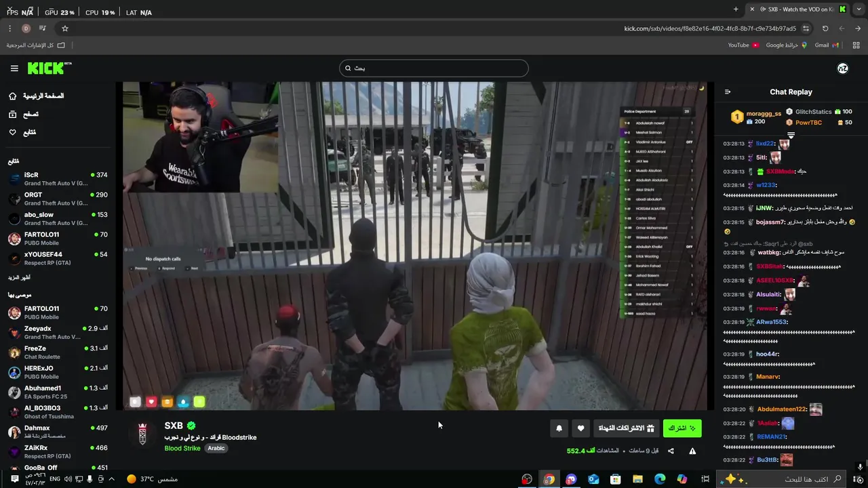Click the KICK logo
The width and height of the screenshot is (868, 488).
tap(49, 68)
